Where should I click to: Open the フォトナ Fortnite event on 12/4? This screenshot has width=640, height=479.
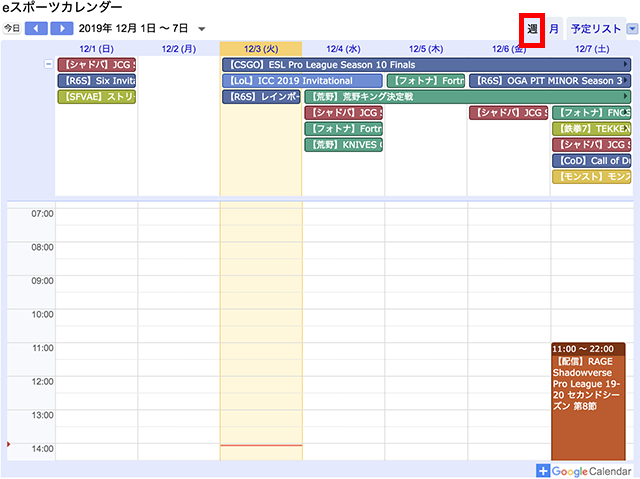[344, 129]
